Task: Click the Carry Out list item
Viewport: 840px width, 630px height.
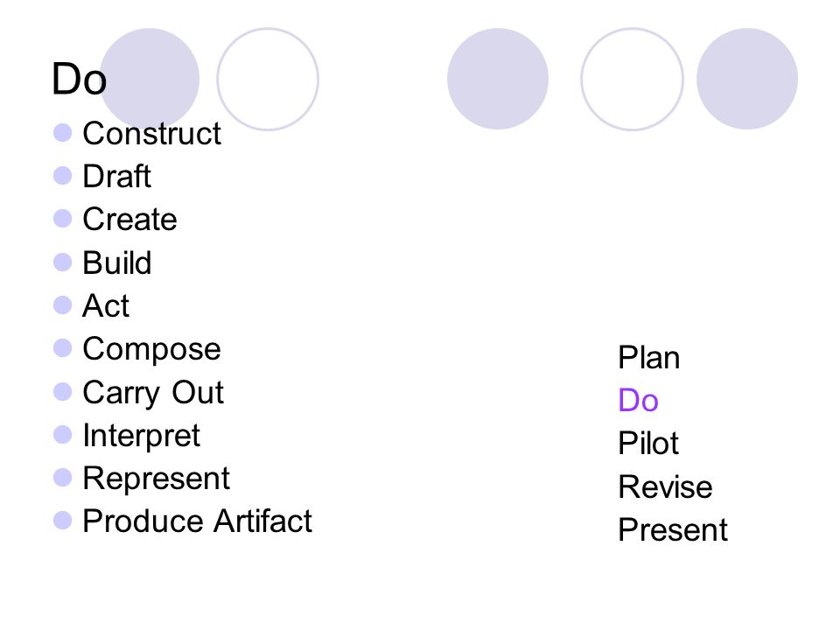Action: pyautogui.click(x=153, y=393)
